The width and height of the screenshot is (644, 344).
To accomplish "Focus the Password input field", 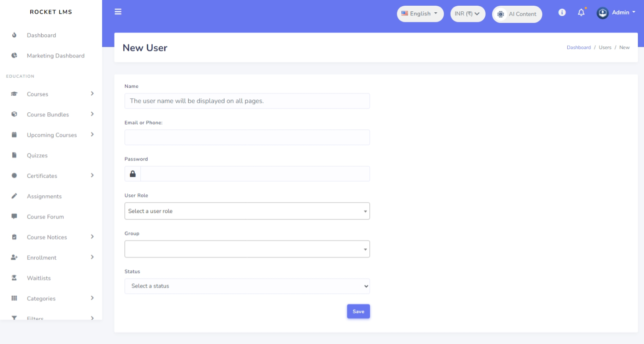I will click(x=255, y=174).
